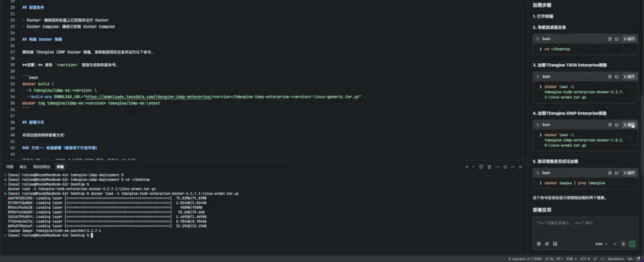Click the Tab status bar item
Screen dimensions: 644x262
tap(630, 259)
